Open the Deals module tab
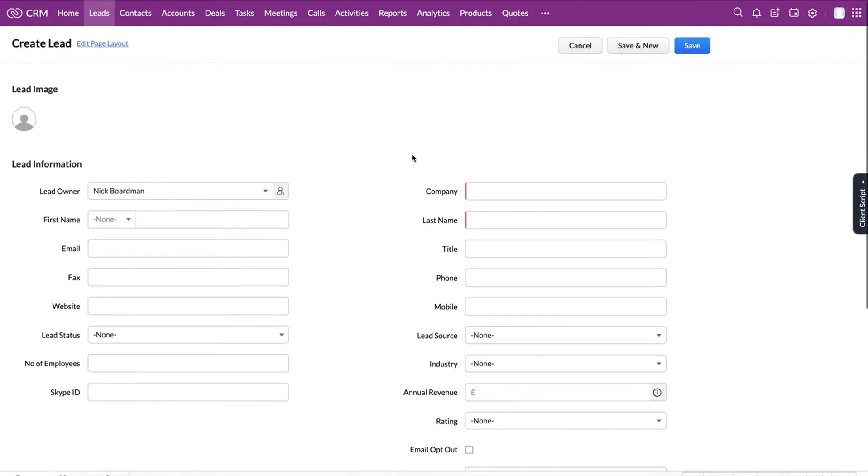Image resolution: width=868 pixels, height=476 pixels. coord(215,13)
